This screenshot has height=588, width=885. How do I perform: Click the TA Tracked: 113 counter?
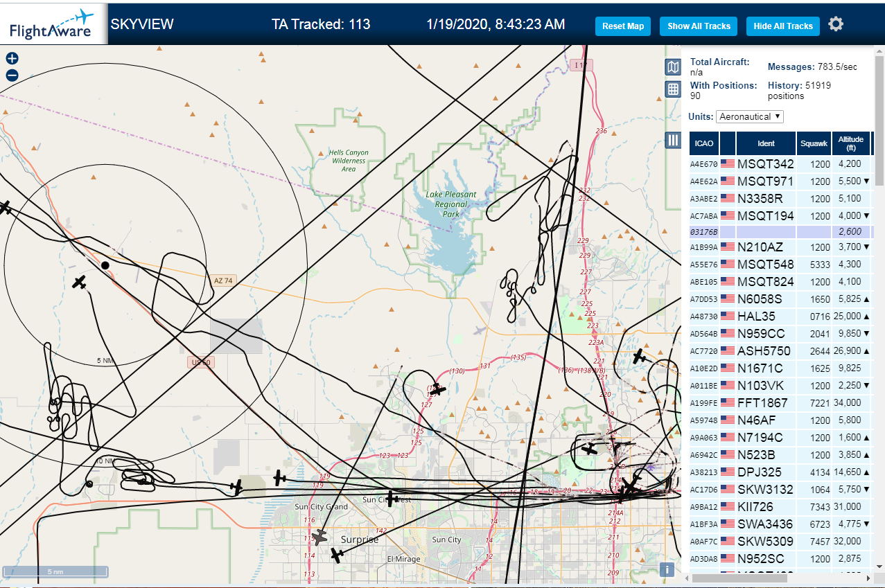coord(321,24)
